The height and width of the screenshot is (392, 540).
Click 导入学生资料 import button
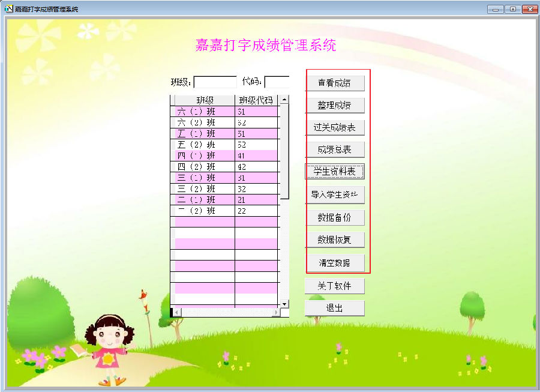(335, 194)
